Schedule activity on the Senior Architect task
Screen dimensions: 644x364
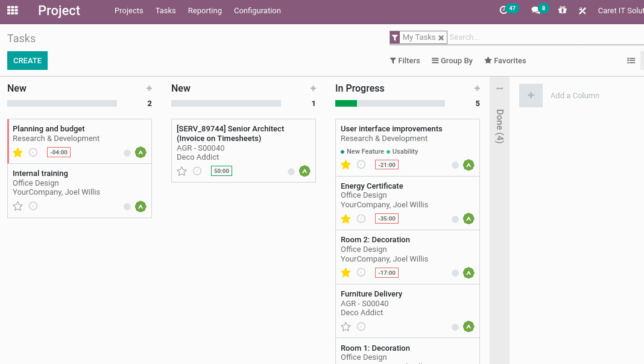(x=197, y=171)
